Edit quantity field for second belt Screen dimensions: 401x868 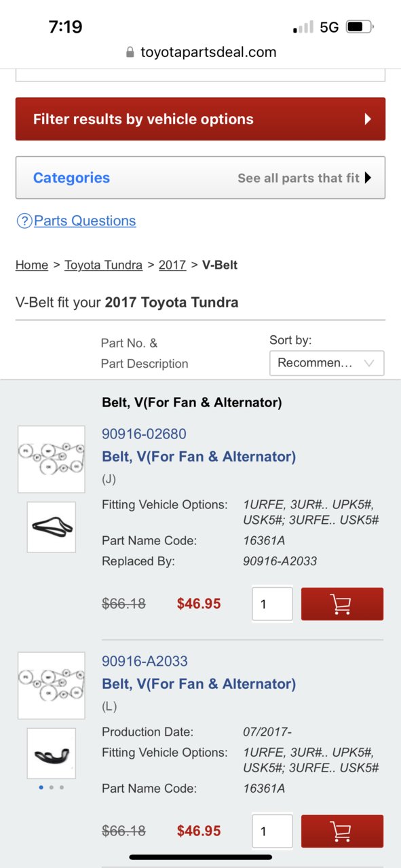click(272, 831)
